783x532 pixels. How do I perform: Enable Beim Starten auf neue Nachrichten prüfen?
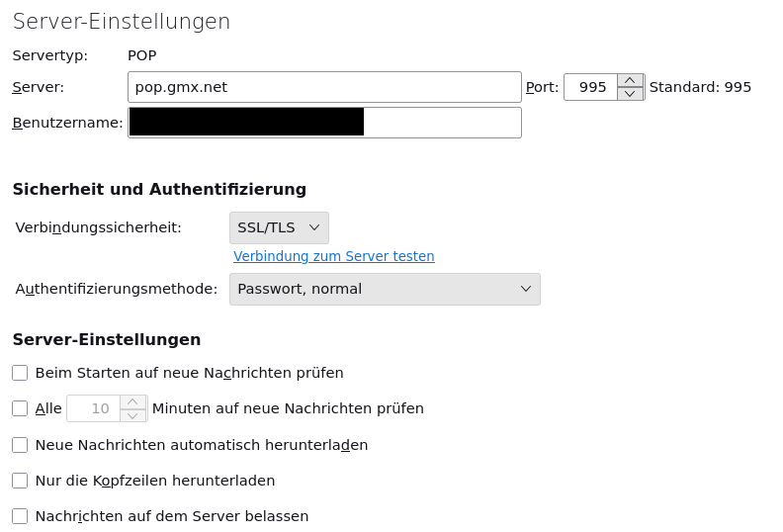(20, 373)
